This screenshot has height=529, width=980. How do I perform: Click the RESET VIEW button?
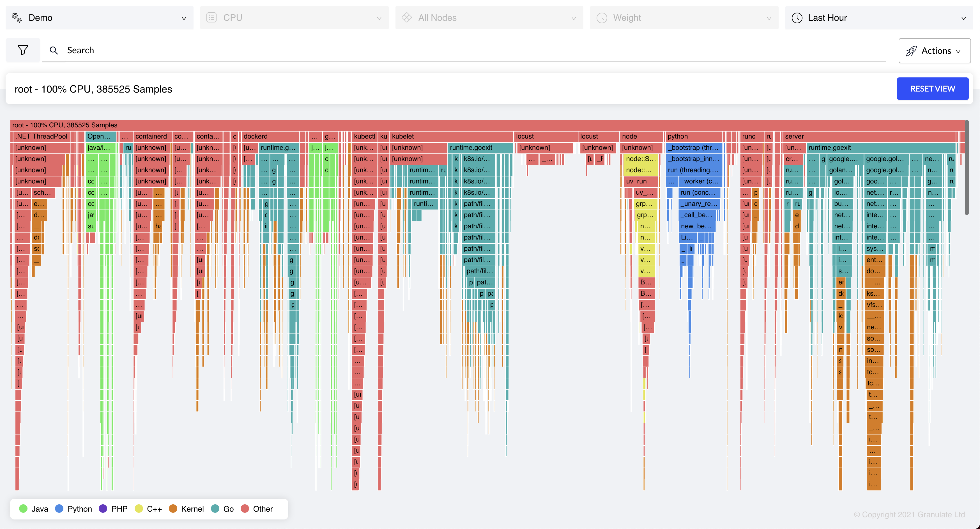[x=932, y=88]
